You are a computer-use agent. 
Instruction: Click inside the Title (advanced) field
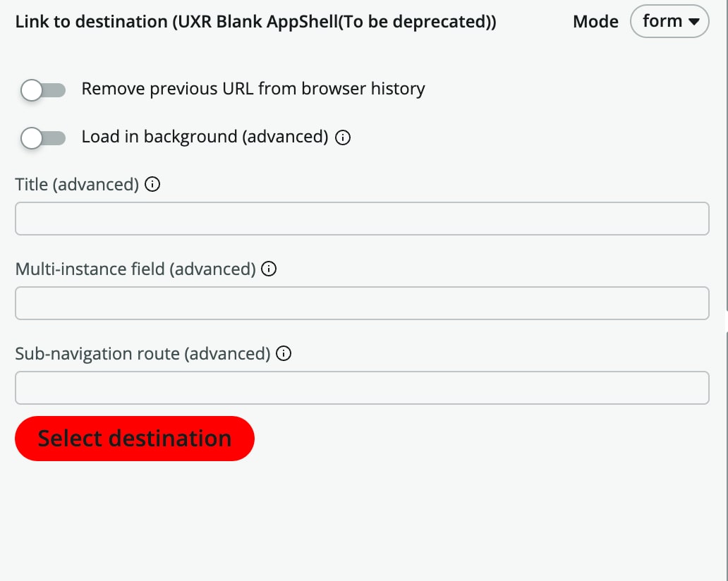tap(361, 219)
